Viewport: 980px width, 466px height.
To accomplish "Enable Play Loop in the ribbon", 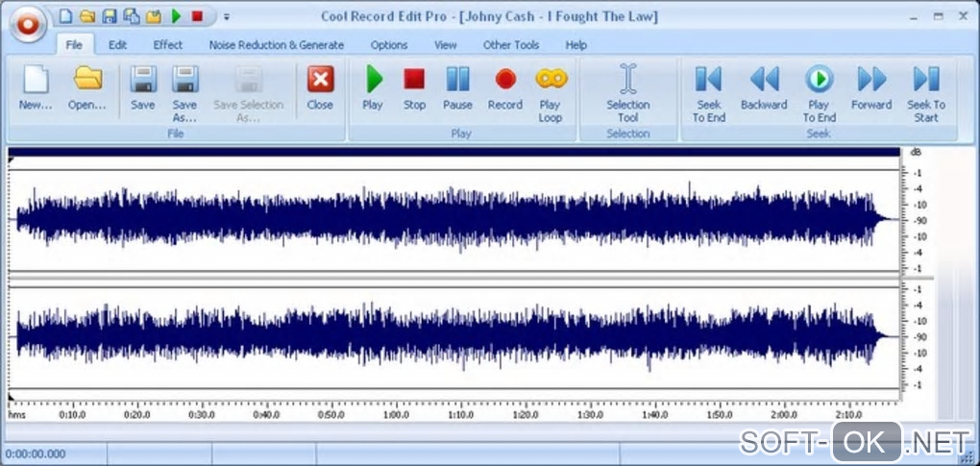I will [551, 94].
